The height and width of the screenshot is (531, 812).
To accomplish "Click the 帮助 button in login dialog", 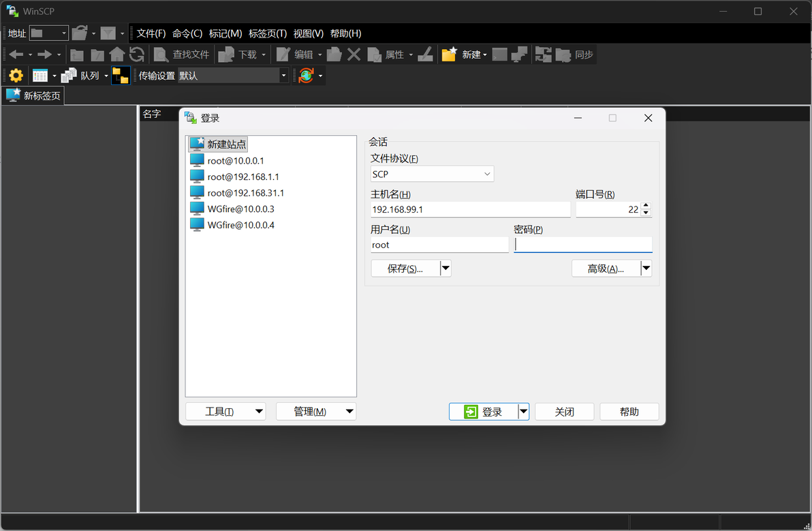I will point(629,411).
